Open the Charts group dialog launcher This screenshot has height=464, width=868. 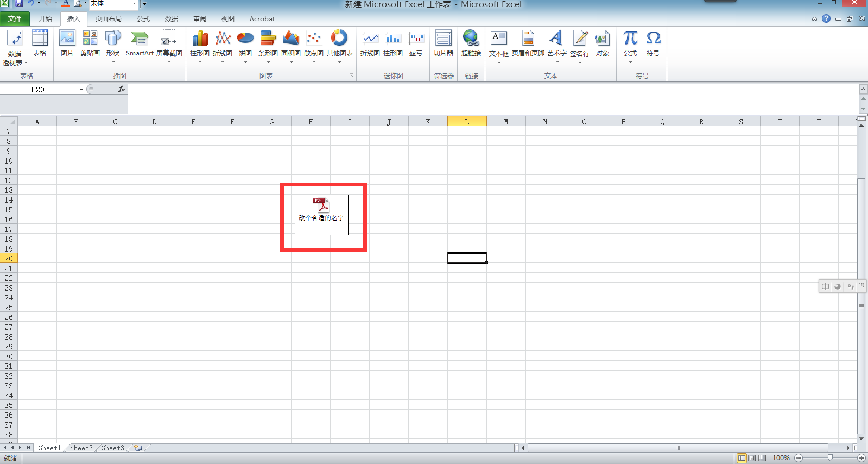(351, 76)
